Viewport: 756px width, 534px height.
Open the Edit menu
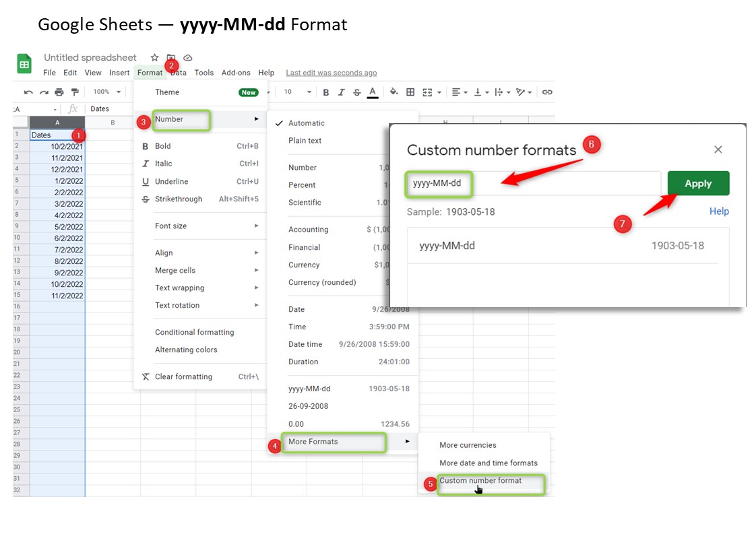point(70,73)
